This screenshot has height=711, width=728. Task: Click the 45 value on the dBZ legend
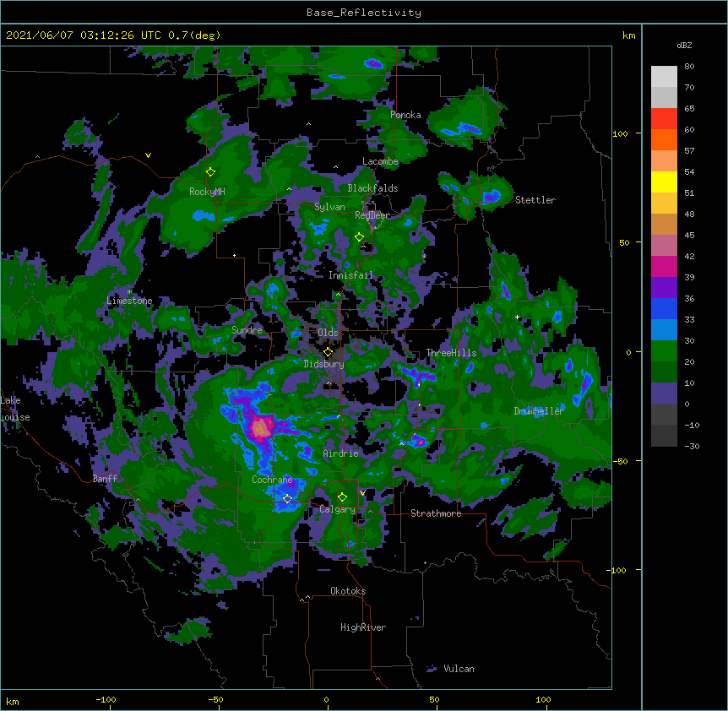tap(689, 236)
